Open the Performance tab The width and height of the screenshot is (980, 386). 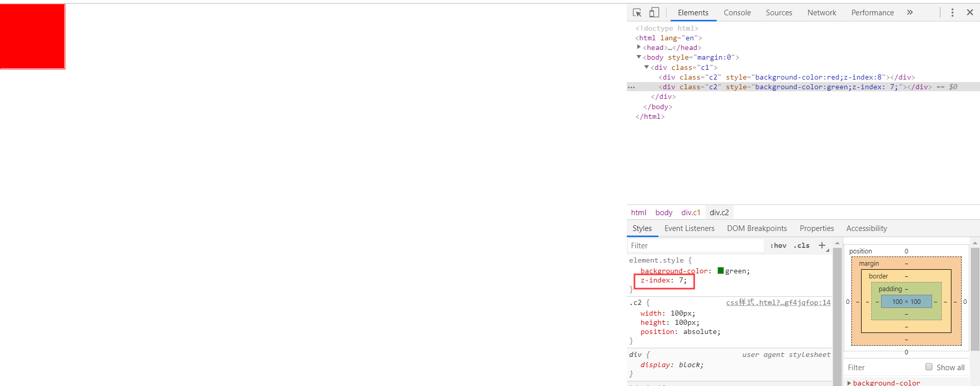tap(872, 13)
